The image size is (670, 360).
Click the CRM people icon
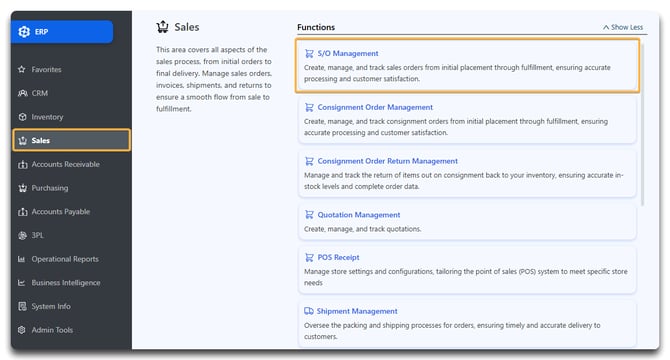pyautogui.click(x=23, y=93)
